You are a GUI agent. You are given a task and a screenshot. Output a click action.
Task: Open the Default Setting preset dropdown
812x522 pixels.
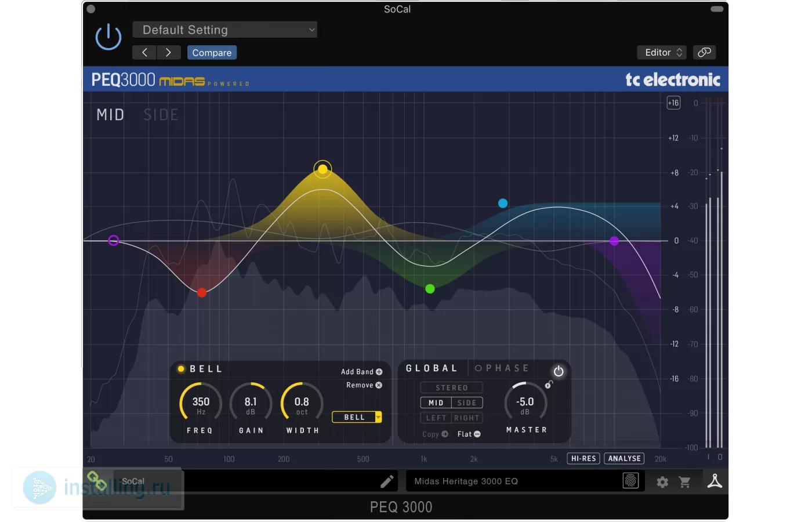pyautogui.click(x=224, y=30)
